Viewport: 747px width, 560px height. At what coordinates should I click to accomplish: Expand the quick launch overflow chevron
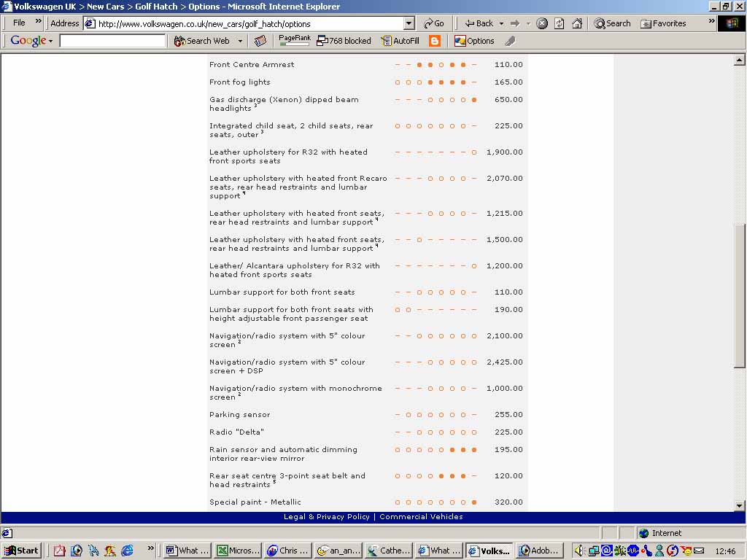[x=150, y=548]
